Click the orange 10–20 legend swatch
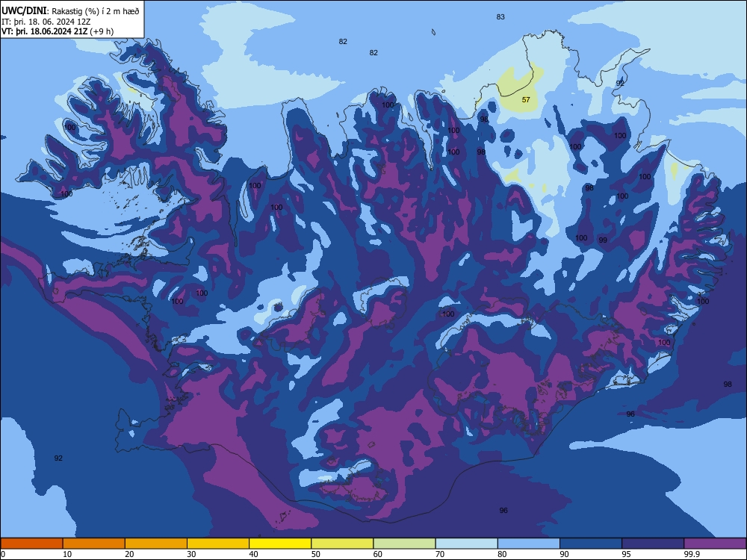The image size is (747, 560). (x=94, y=544)
